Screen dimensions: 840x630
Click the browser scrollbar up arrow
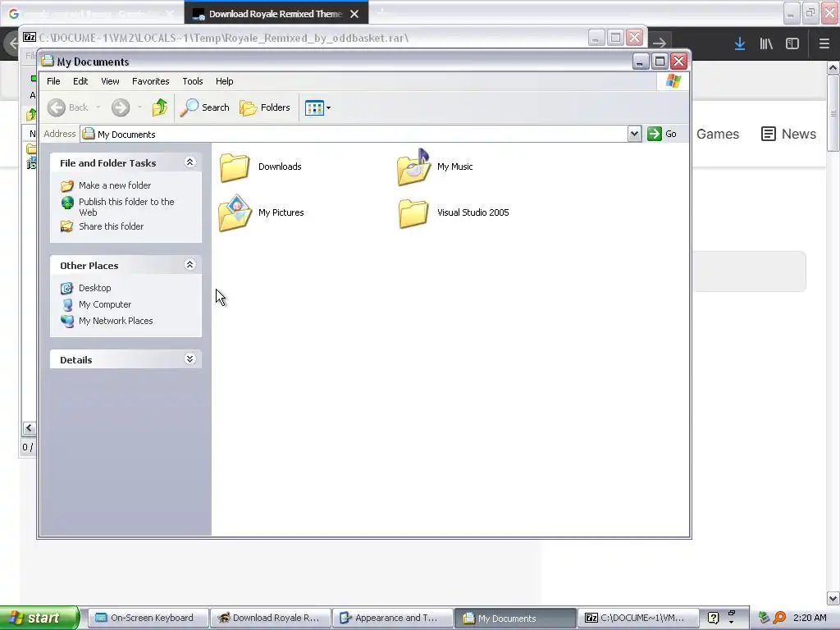pos(833,68)
